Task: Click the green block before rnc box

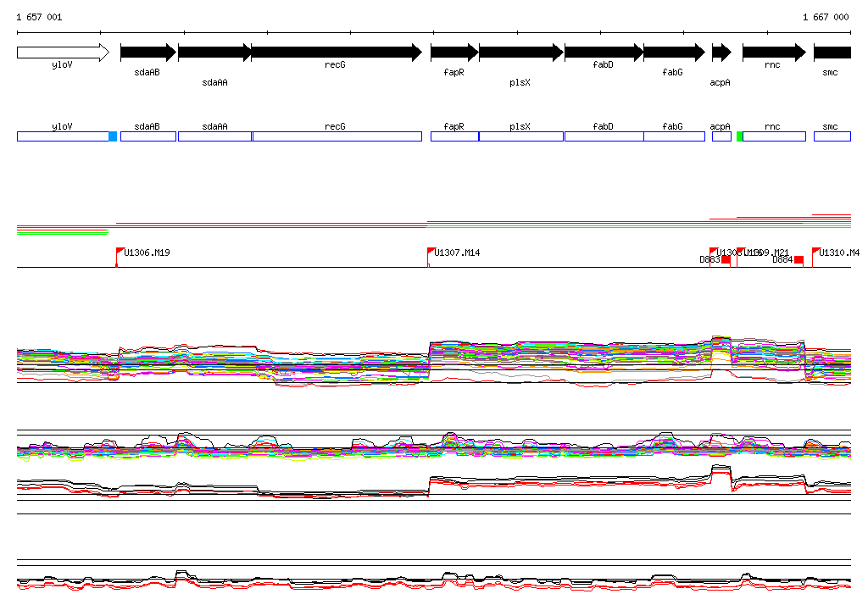Action: (739, 136)
